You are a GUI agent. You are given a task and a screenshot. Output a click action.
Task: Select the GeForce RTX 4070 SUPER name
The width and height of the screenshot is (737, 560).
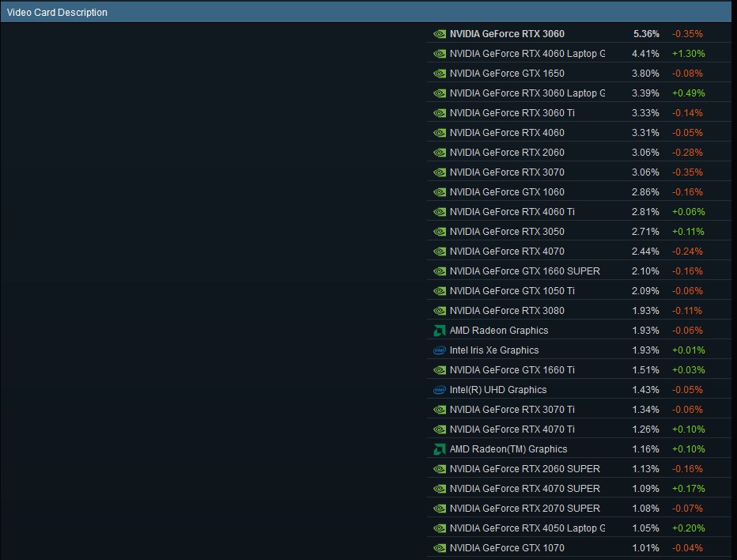tap(525, 489)
